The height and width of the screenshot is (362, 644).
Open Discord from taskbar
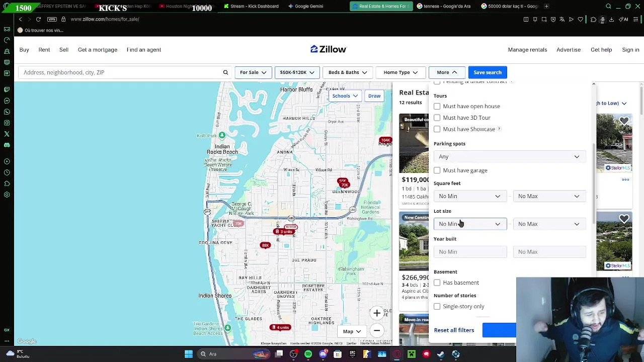click(x=323, y=354)
